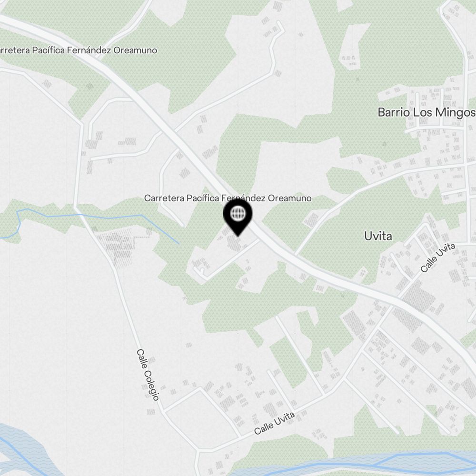Click the large hatched building right of Uvita
Screen dimensions: 476x476
pos(418,296)
